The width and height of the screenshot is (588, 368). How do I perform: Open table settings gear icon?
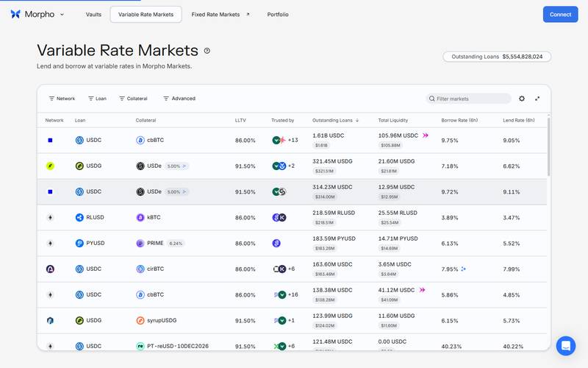pos(522,99)
